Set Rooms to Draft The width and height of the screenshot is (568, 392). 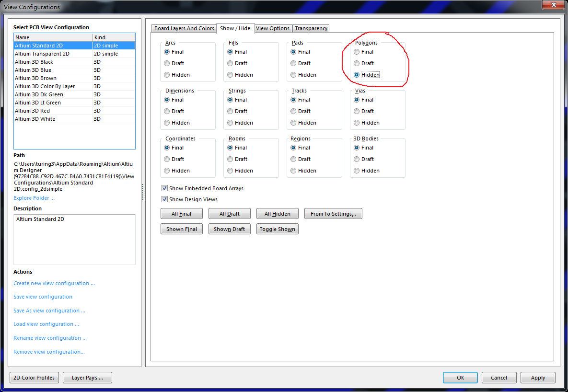(230, 159)
